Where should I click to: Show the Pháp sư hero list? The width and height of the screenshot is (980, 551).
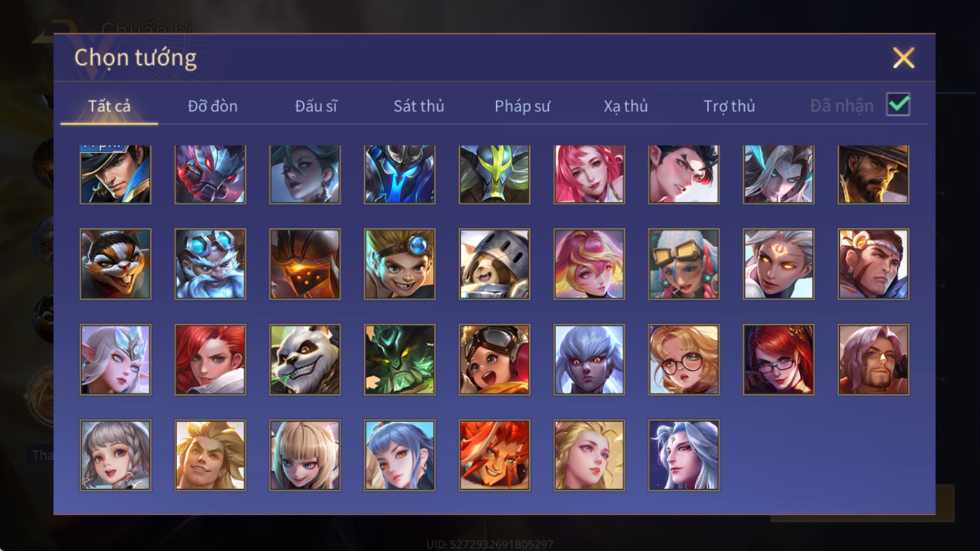pos(522,106)
